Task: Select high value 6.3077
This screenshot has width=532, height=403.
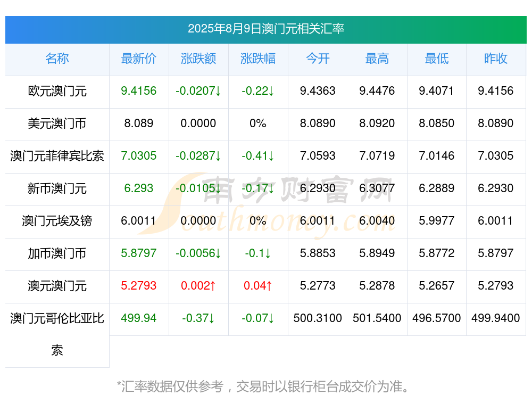Action: click(377, 188)
